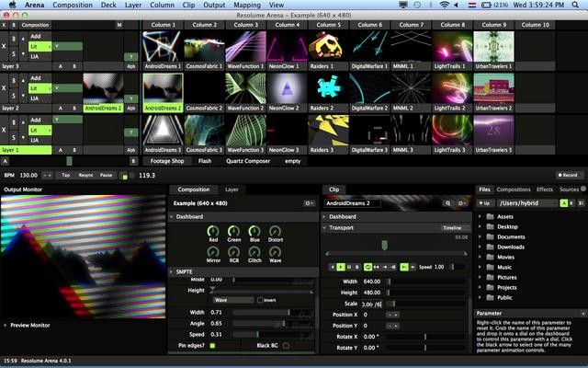Screen dimensions: 588x368
Task: Switch to the Footage Shop deck
Action: 167,161
